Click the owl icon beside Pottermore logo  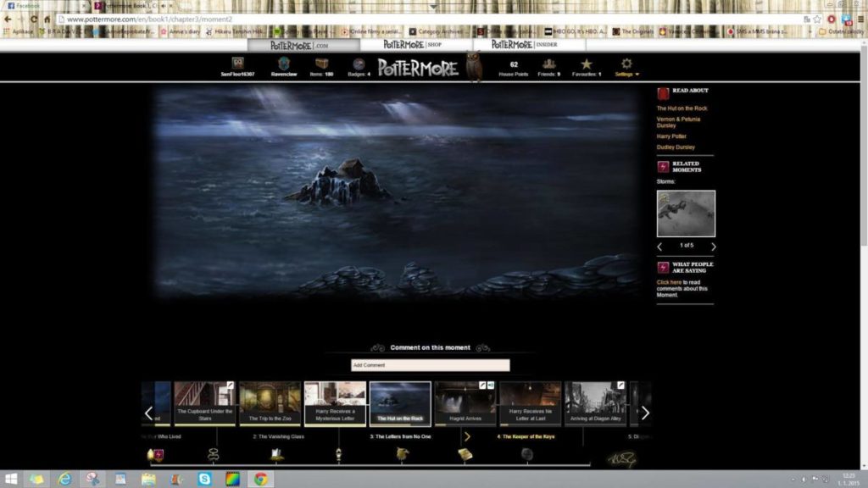(x=474, y=66)
